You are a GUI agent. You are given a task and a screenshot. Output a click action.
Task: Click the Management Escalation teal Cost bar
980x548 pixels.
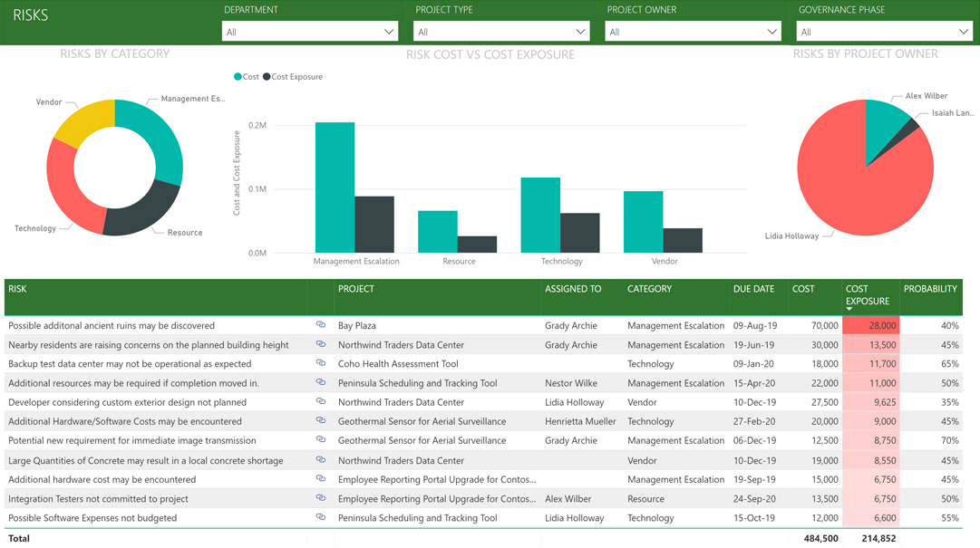pyautogui.click(x=335, y=187)
